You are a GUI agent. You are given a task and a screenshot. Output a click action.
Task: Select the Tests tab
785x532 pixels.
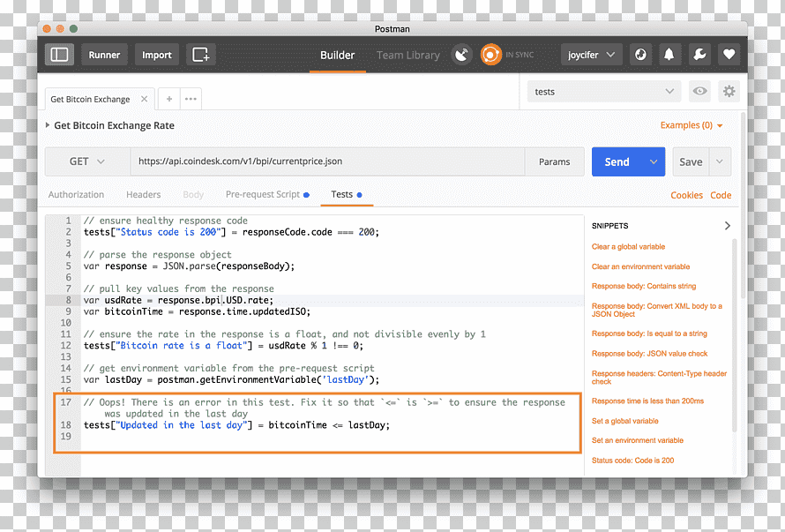coord(346,194)
